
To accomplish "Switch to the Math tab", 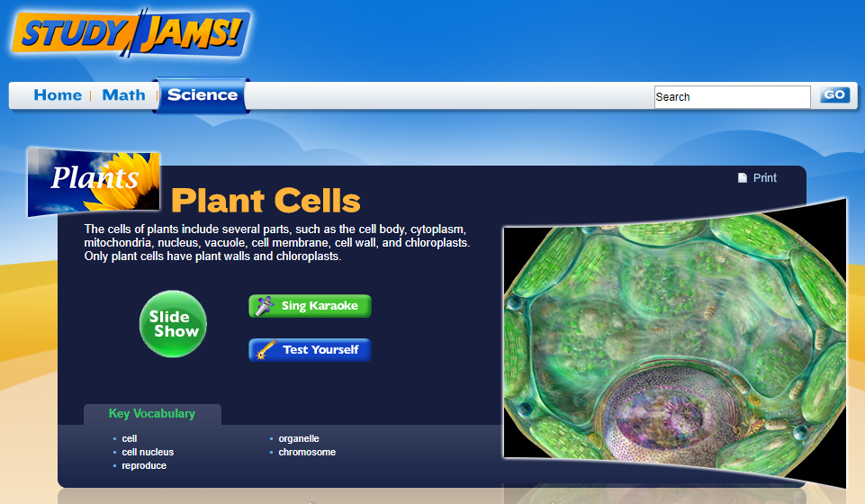I will [x=123, y=95].
